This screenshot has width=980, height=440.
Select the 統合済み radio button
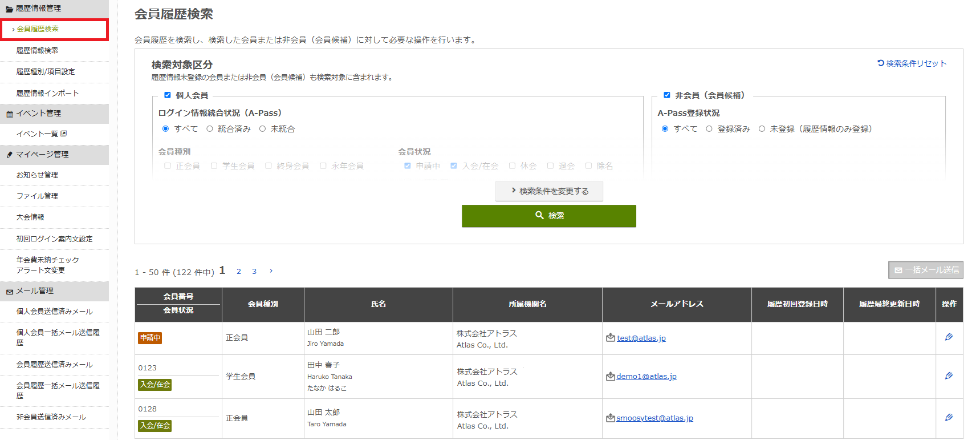click(210, 129)
